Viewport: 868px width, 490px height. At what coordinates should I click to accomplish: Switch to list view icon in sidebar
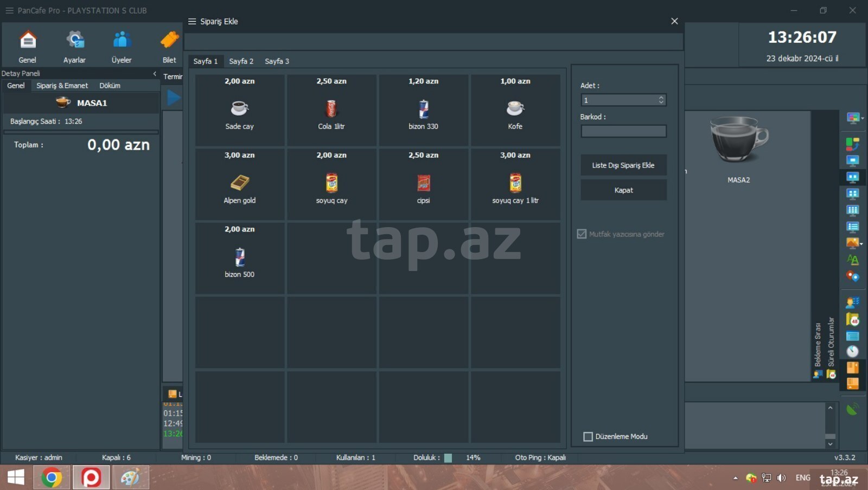853,227
